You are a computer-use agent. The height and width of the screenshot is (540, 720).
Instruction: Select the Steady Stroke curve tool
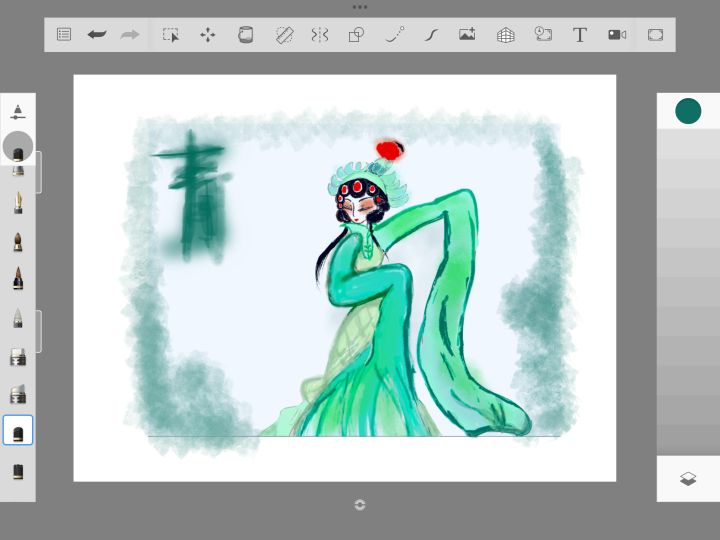431,34
